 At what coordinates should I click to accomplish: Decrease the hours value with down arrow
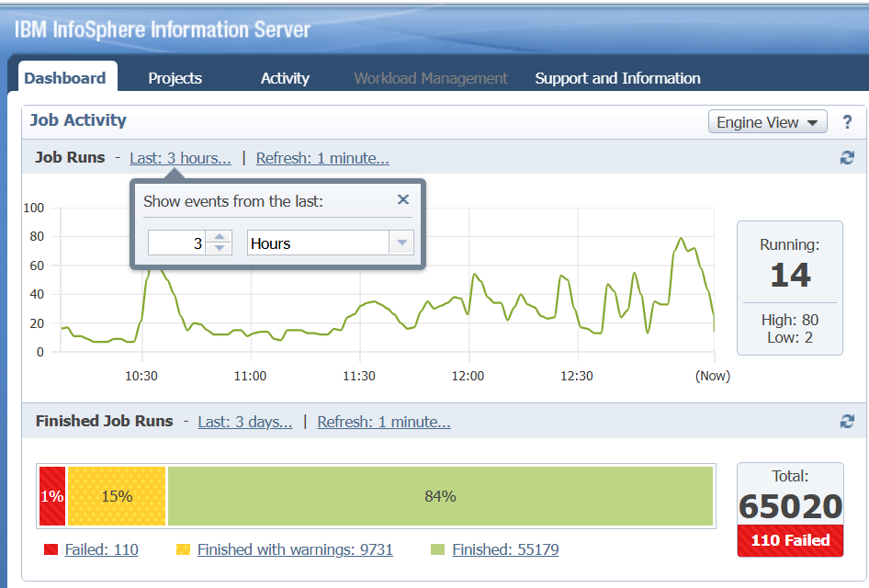(219, 248)
